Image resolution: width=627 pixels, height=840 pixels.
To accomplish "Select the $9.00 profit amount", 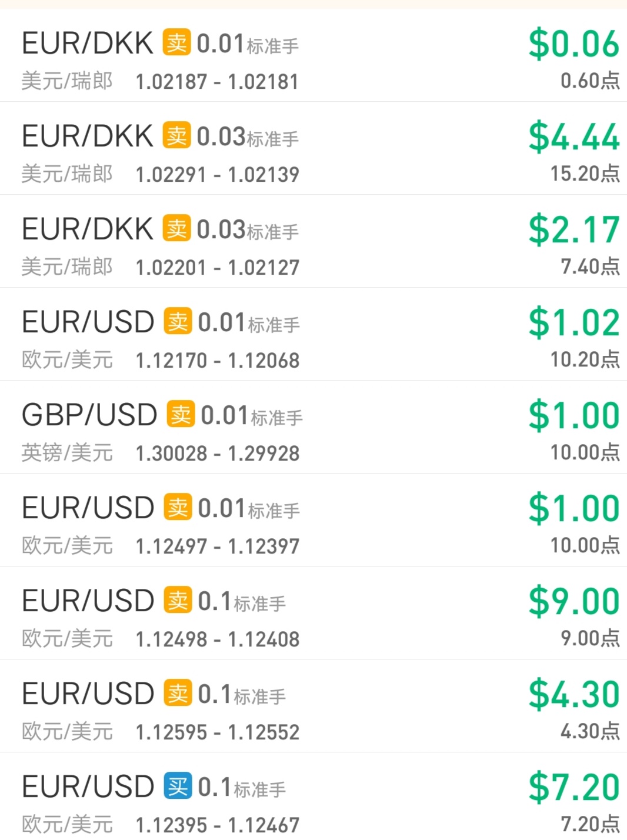I will 574,602.
